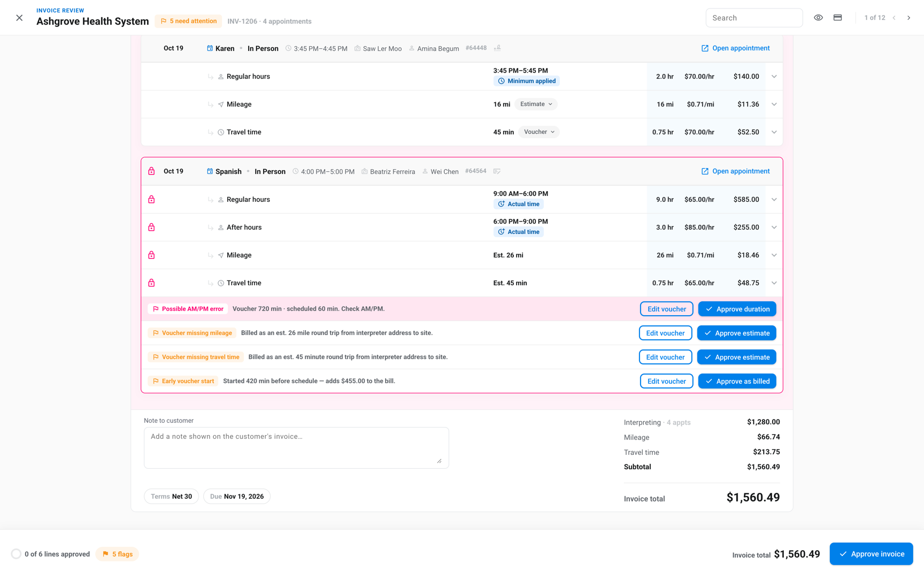Viewport: 924px width, 578px height.
Task: Open the Voucher travel time dropdown
Action: [x=538, y=132]
